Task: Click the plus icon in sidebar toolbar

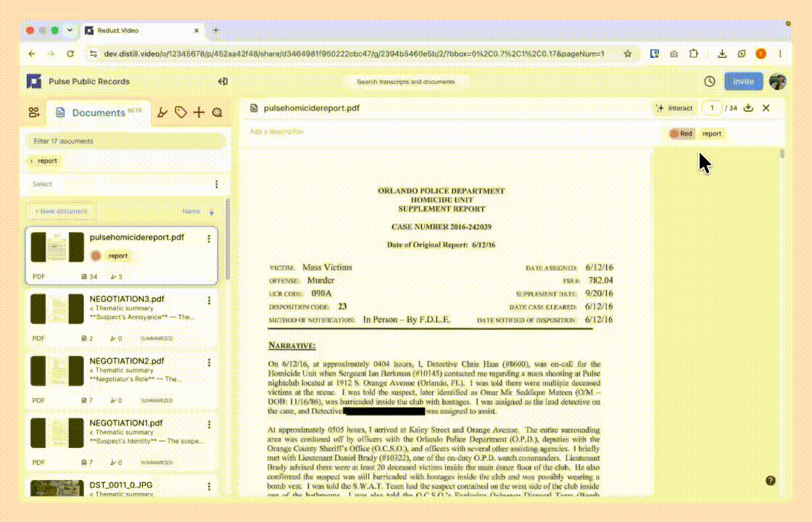Action: pyautogui.click(x=199, y=112)
